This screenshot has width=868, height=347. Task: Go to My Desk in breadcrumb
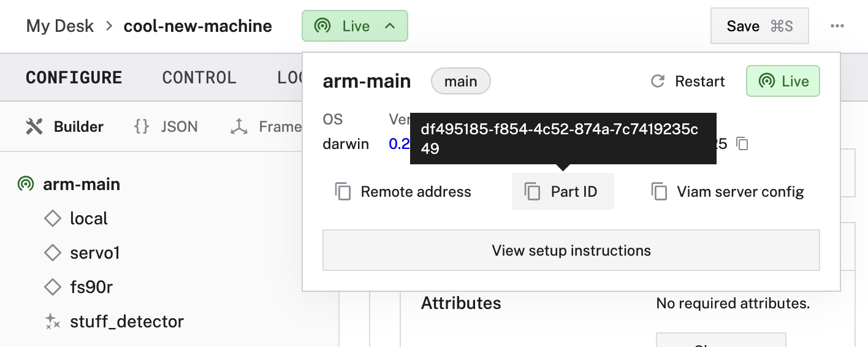[x=60, y=26]
